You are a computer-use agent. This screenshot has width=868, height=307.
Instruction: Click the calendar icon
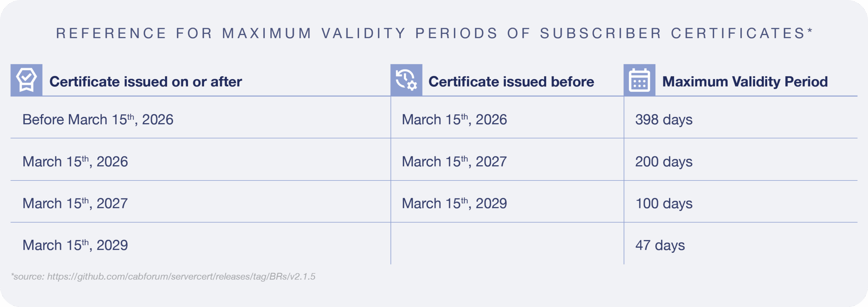pos(639,80)
